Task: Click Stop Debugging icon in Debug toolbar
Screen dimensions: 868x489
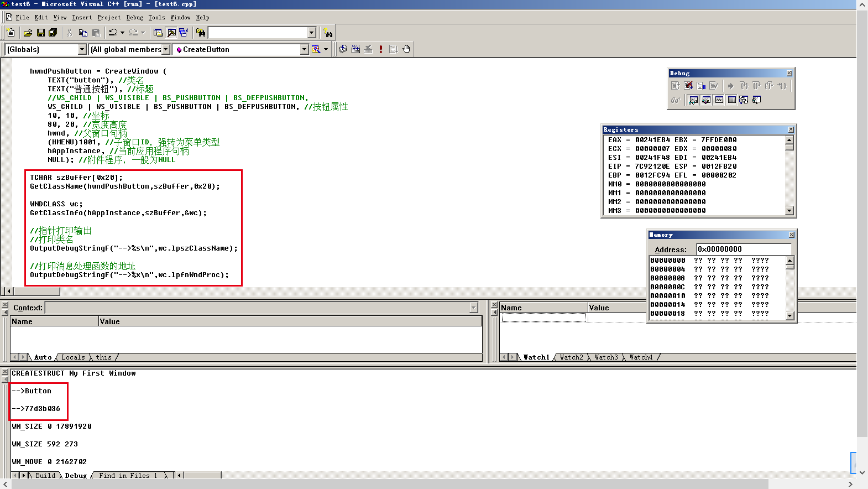Action: pos(688,86)
